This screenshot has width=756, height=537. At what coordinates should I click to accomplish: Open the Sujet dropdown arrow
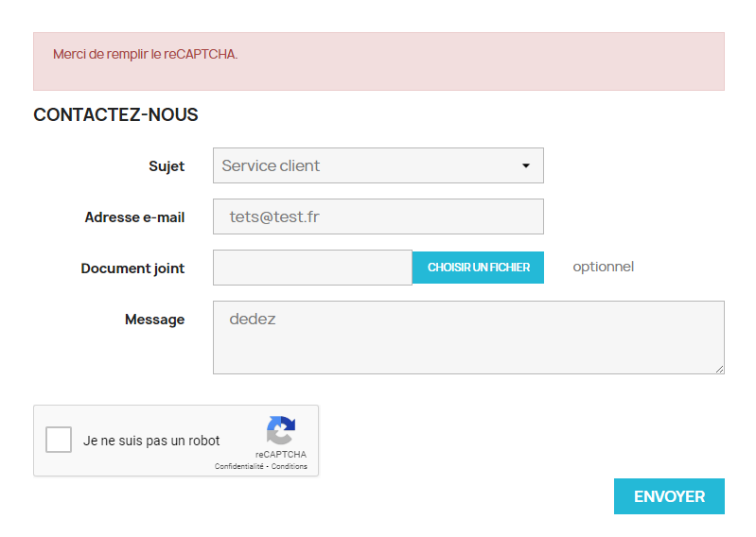(x=526, y=165)
